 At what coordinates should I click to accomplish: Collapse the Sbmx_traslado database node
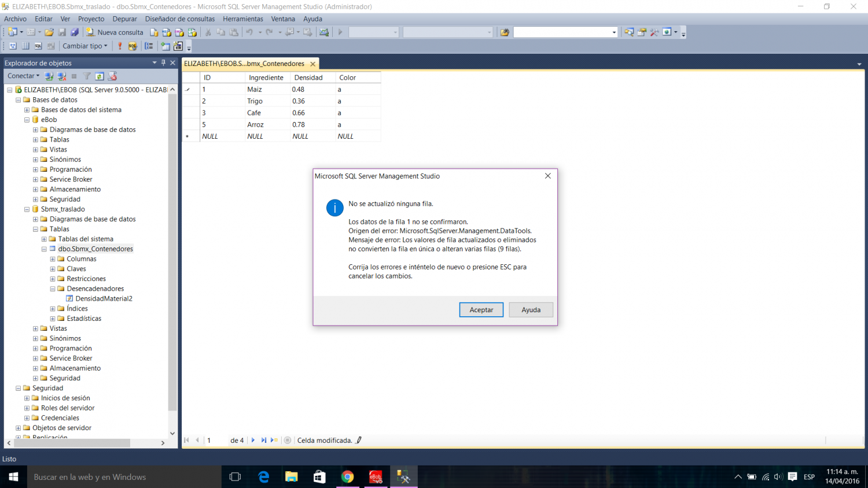click(x=27, y=209)
